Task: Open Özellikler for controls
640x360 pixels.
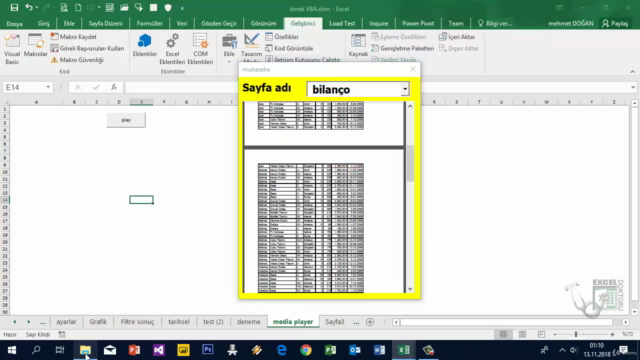Action: (x=282, y=37)
